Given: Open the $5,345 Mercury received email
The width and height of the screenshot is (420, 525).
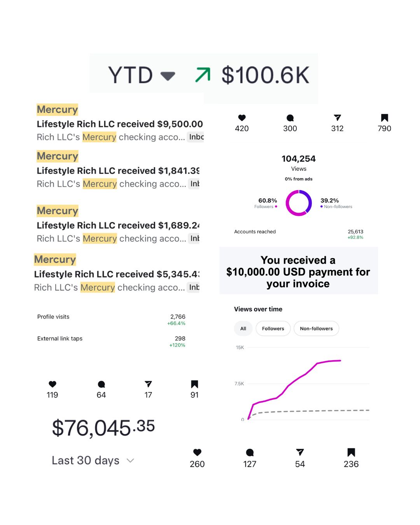Looking at the screenshot, I should pos(116,274).
